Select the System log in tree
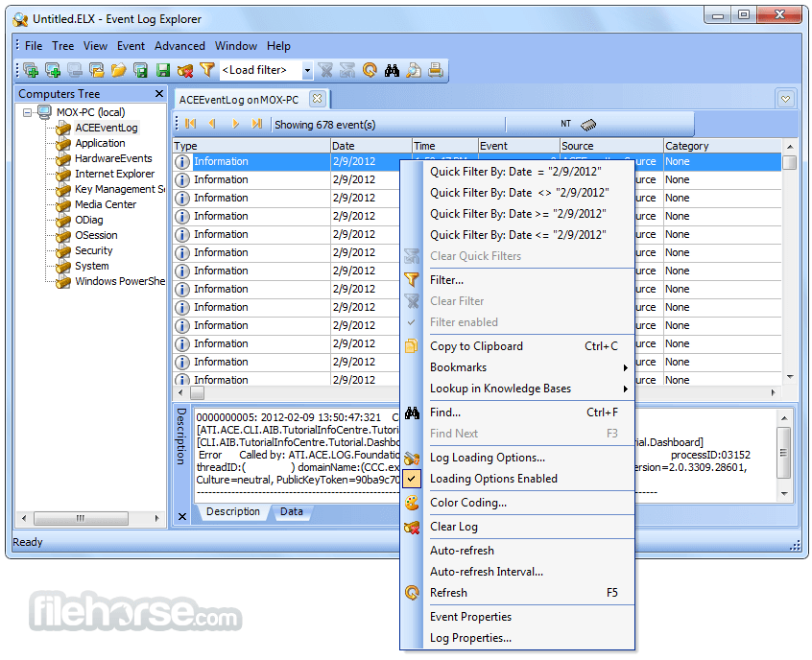The image size is (812, 660). point(91,266)
